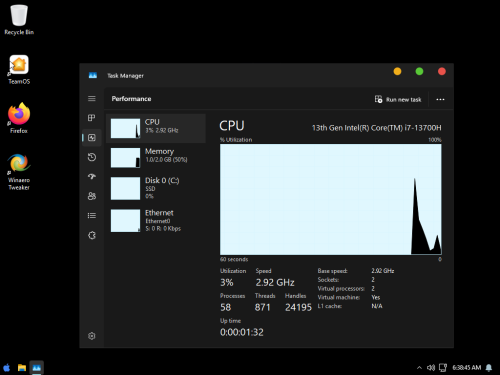Click the TeamOS desktop shortcut icon
Image resolution: width=500 pixels, height=375 pixels.
(x=19, y=70)
